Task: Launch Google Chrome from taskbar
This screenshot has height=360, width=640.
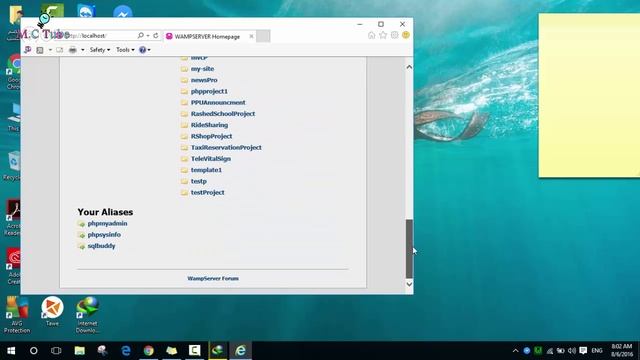Action: pos(149,351)
